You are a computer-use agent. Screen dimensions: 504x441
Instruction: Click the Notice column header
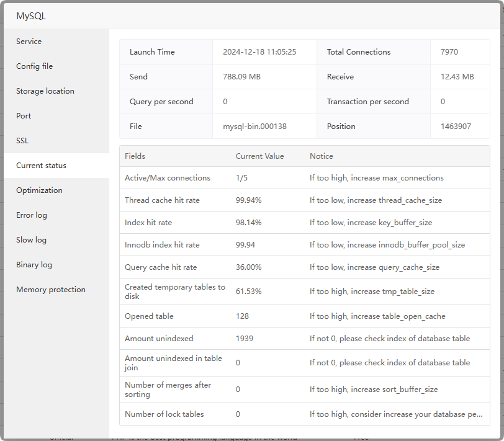tap(322, 156)
